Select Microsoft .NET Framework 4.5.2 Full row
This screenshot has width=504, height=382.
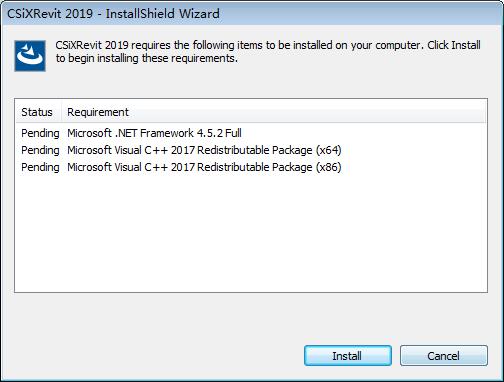click(x=251, y=133)
